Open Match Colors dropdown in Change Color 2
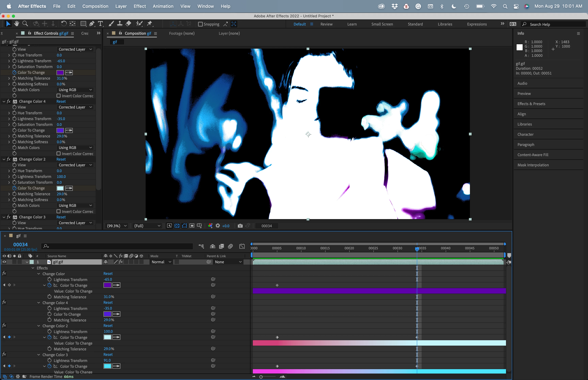The width and height of the screenshot is (588, 380). tap(75, 205)
